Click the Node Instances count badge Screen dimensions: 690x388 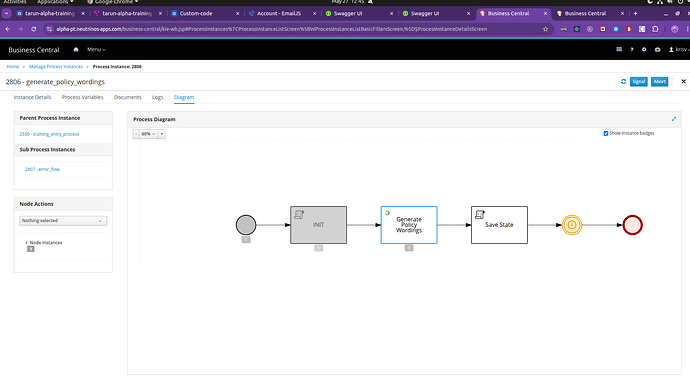pyautogui.click(x=31, y=249)
